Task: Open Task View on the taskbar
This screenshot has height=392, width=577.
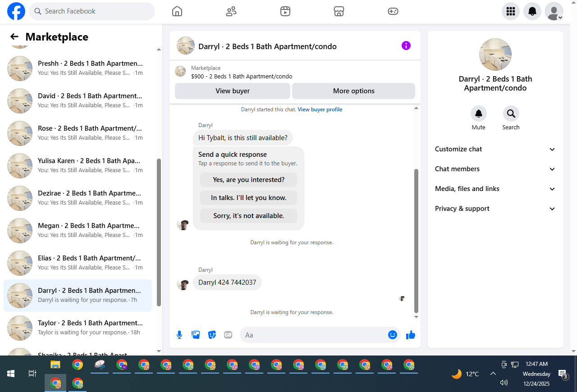Action: tap(32, 374)
